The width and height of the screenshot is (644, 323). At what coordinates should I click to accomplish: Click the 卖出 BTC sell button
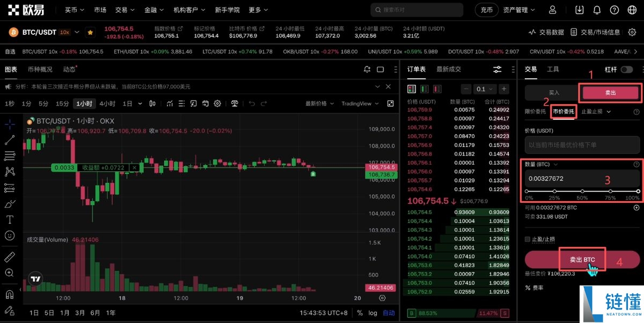click(x=581, y=259)
